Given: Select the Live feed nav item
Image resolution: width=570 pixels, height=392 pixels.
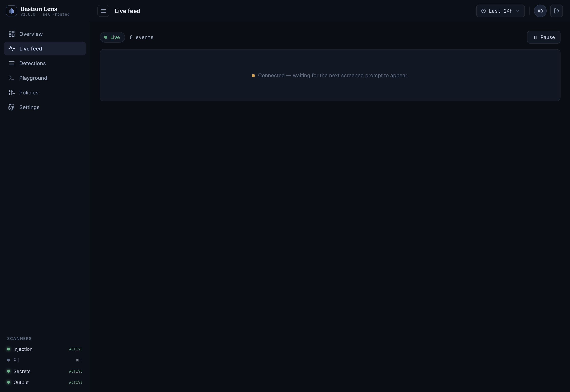Looking at the screenshot, I should (45, 49).
